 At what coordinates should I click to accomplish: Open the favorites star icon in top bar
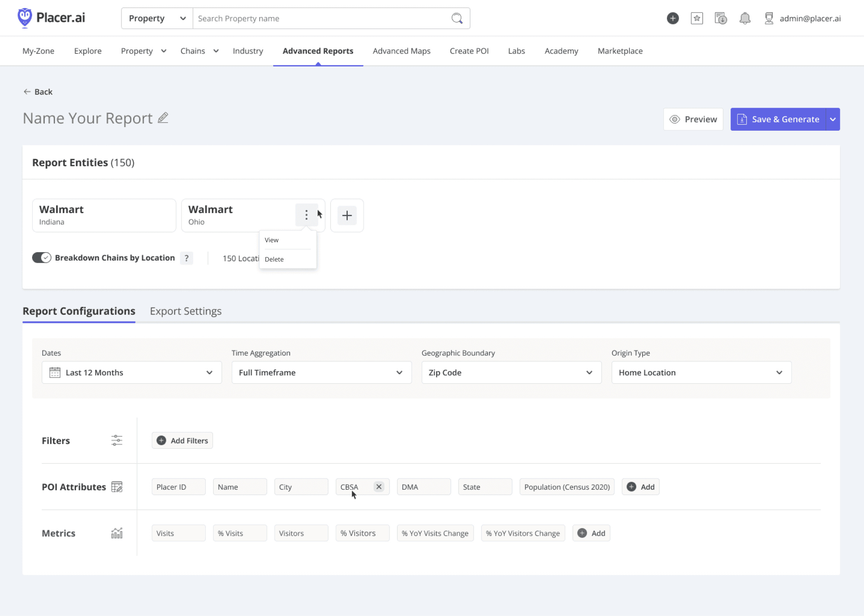(x=697, y=18)
